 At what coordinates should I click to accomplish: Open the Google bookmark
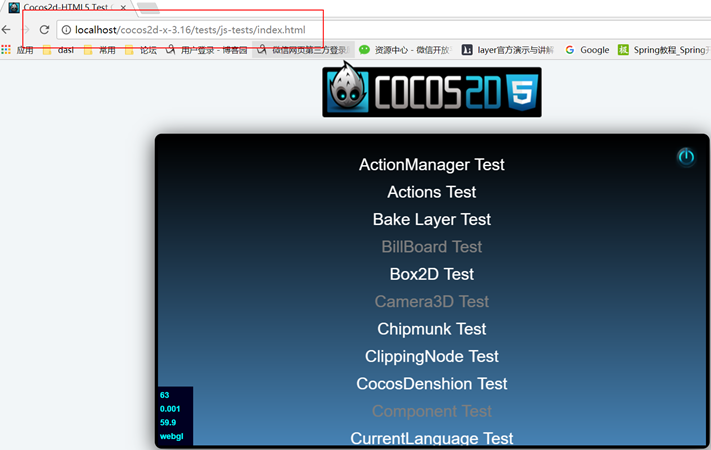pyautogui.click(x=587, y=50)
